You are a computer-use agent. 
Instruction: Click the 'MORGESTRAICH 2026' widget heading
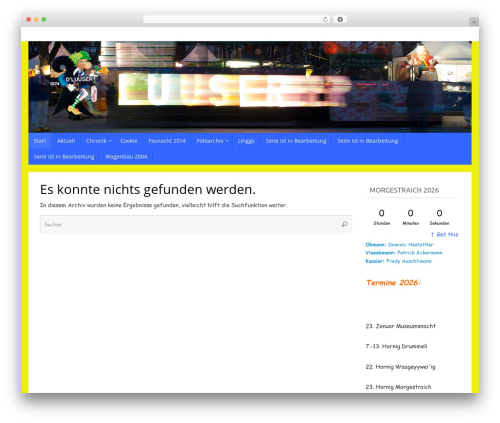click(404, 190)
